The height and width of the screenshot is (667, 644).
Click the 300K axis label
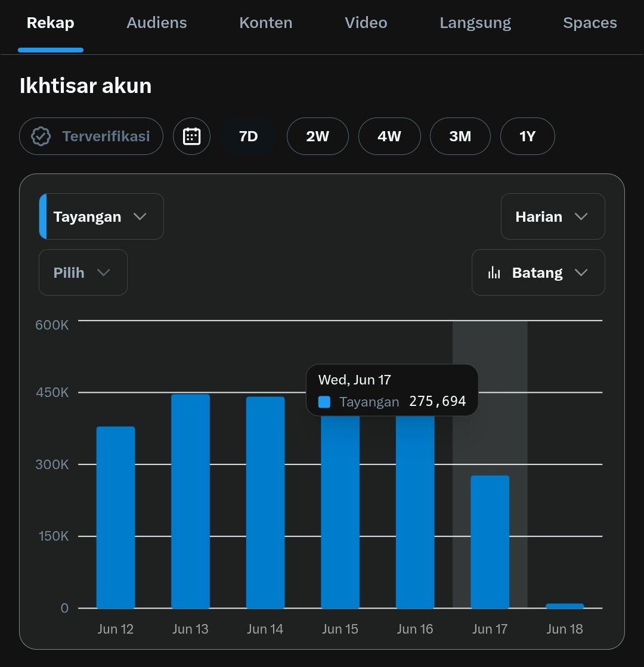pos(52,464)
